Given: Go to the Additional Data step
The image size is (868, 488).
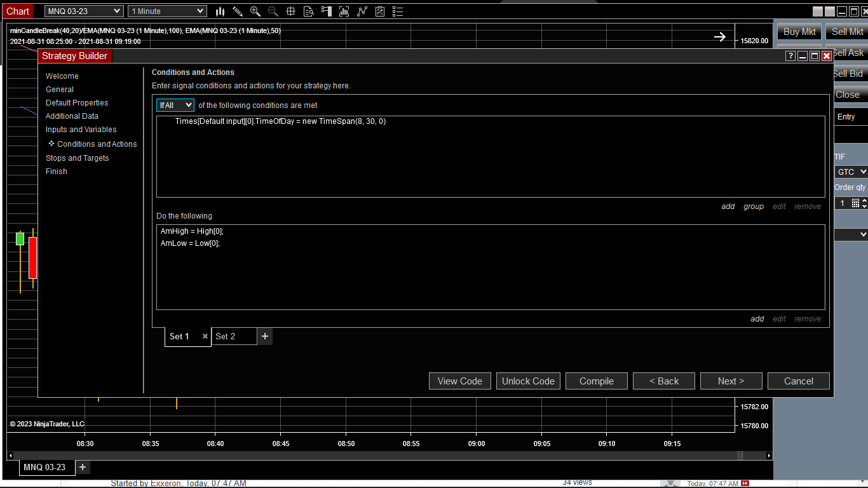Looking at the screenshot, I should click(x=72, y=116).
